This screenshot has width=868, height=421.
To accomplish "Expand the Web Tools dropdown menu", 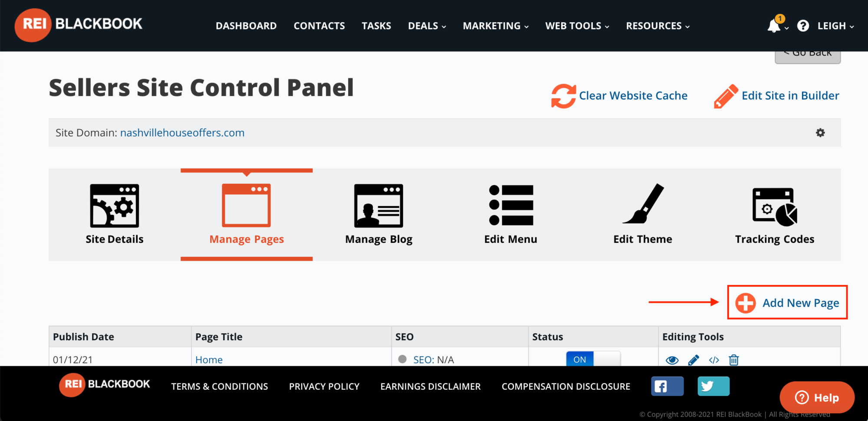I will pyautogui.click(x=577, y=26).
